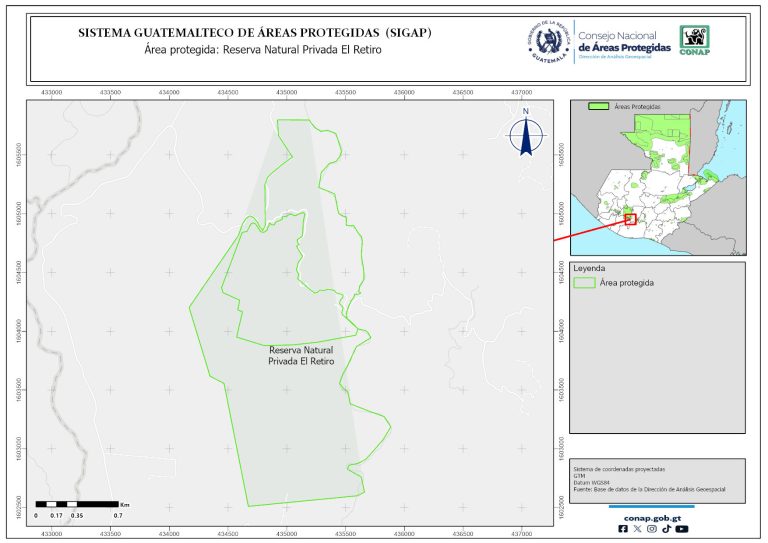Open the Instagram icon link
Image resolution: width=768 pixels, height=543 pixels.
[652, 529]
